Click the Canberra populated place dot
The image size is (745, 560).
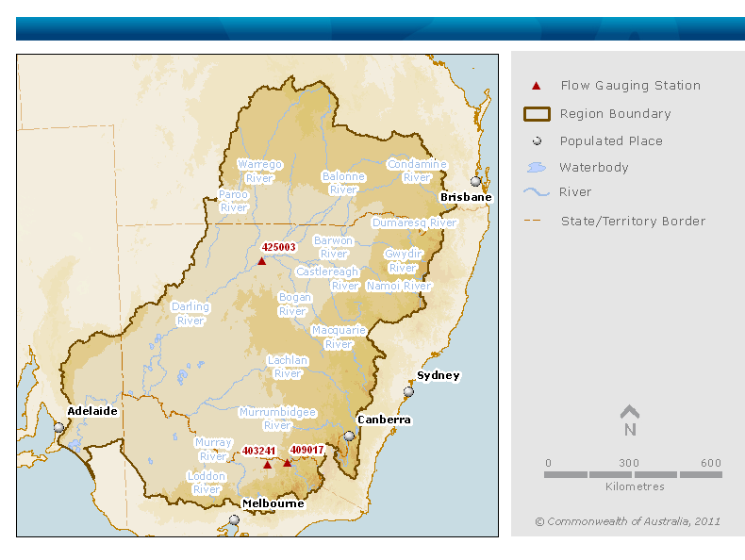pos(349,436)
